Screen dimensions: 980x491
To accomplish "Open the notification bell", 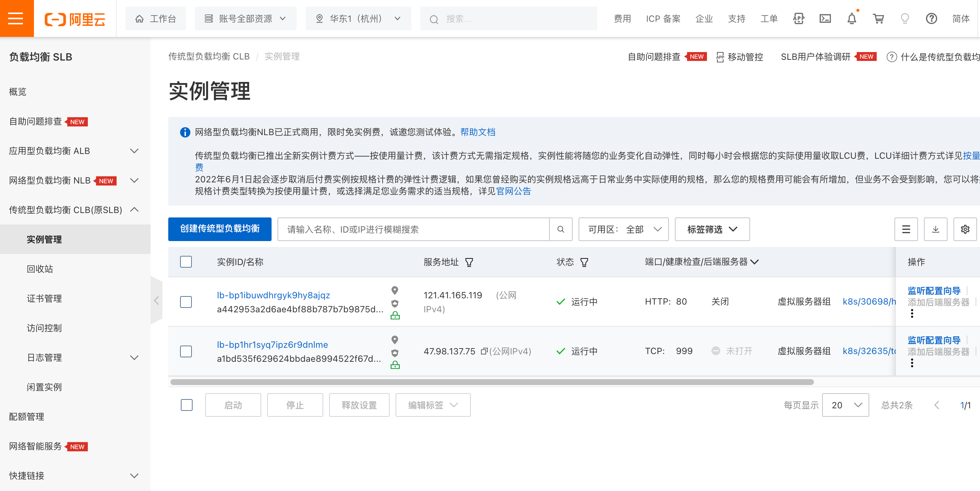I will click(852, 18).
